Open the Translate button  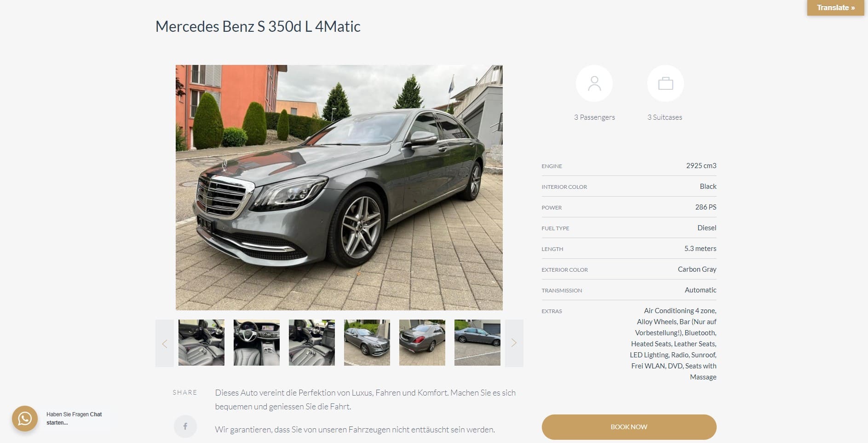point(835,8)
